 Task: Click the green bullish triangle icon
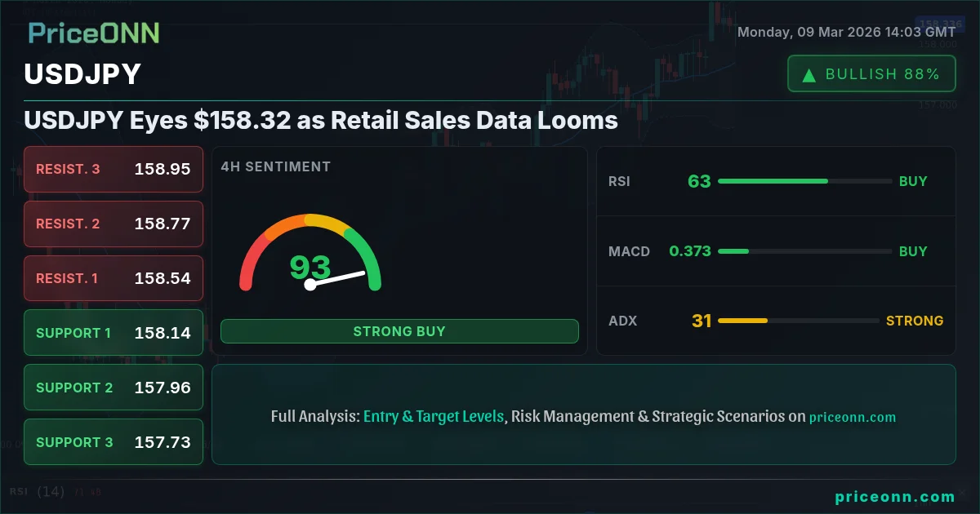(x=809, y=75)
